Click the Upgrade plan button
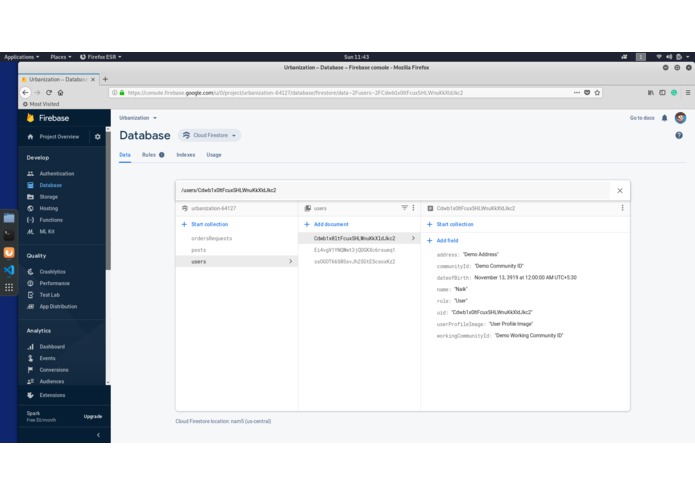This screenshot has height=494, width=695. pos(93,416)
